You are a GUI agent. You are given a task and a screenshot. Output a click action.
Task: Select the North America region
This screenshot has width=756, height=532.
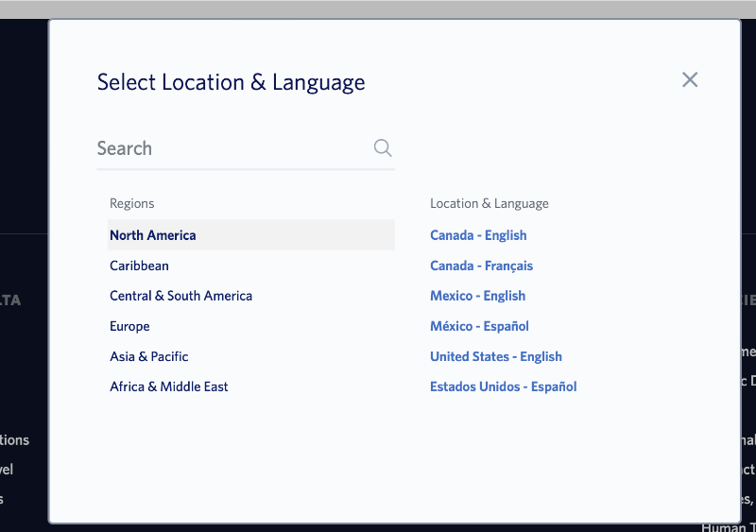251,235
